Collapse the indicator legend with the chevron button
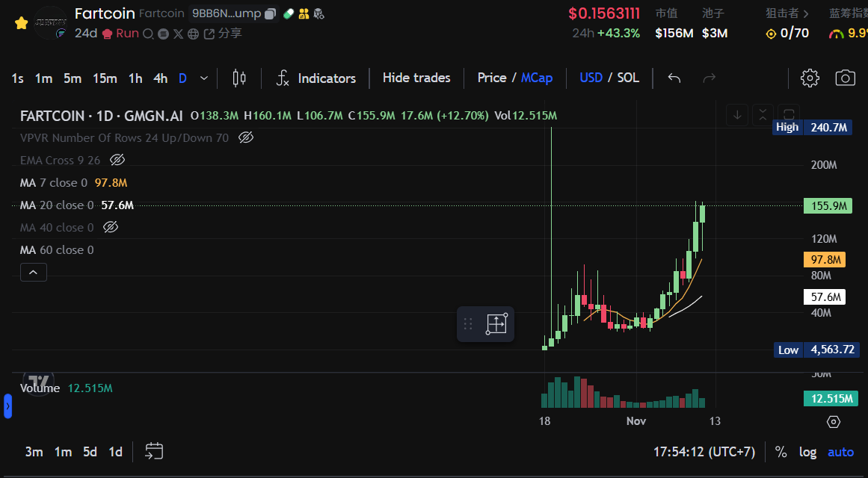Viewport: 868px width, 478px height. [x=33, y=272]
